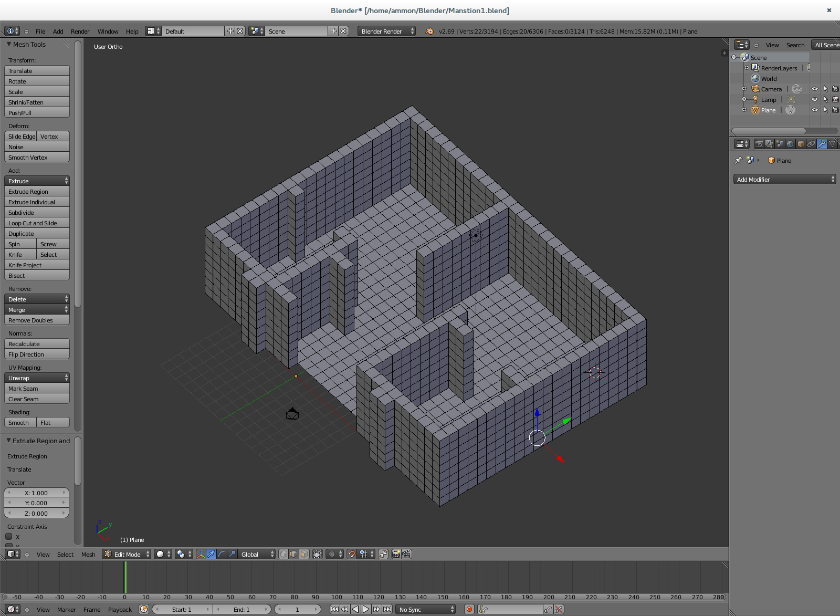
Task: Open the Edit Mode dropdown
Action: point(127,554)
